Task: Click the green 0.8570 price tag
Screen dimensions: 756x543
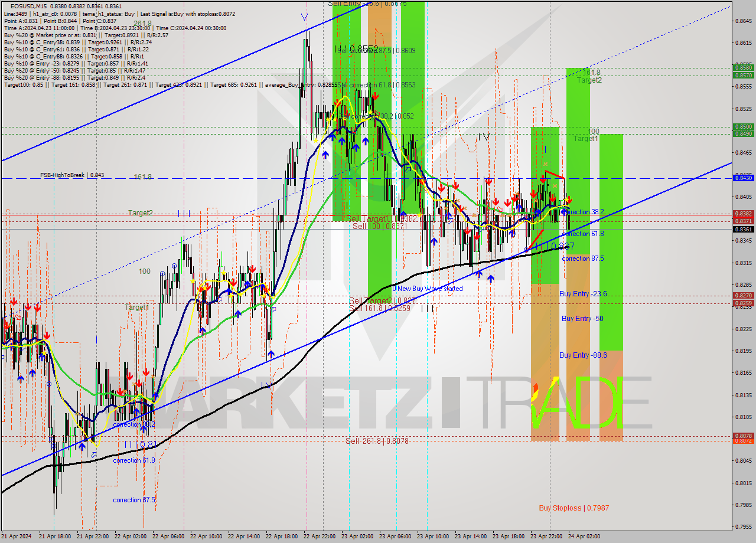Action: (743, 75)
